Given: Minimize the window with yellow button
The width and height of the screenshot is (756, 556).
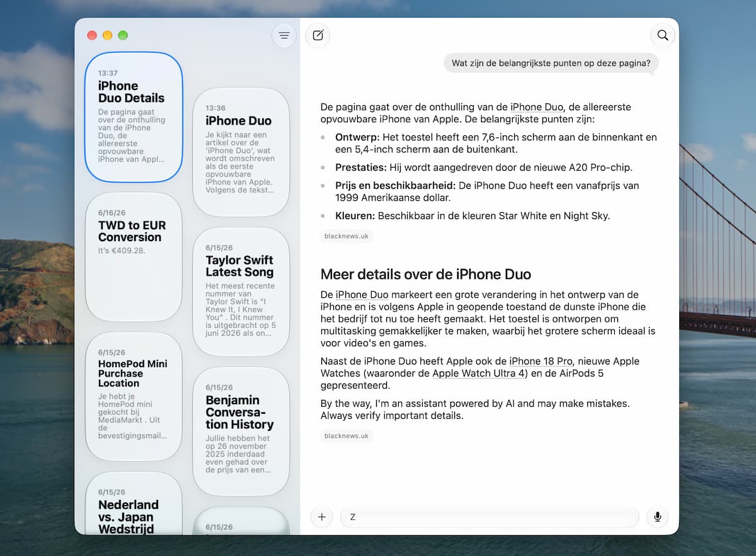Looking at the screenshot, I should pos(108,35).
